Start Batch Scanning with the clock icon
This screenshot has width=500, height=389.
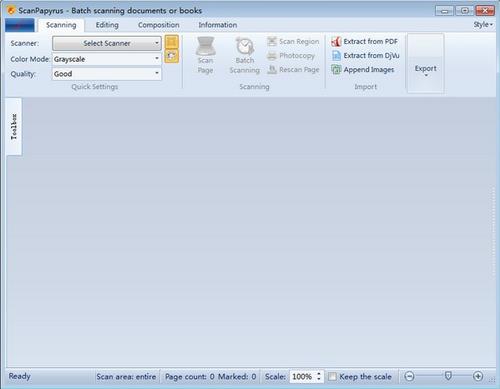coord(245,46)
